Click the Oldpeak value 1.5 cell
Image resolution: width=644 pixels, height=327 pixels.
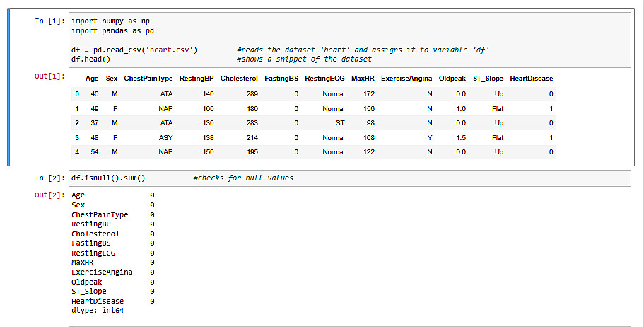(461, 138)
